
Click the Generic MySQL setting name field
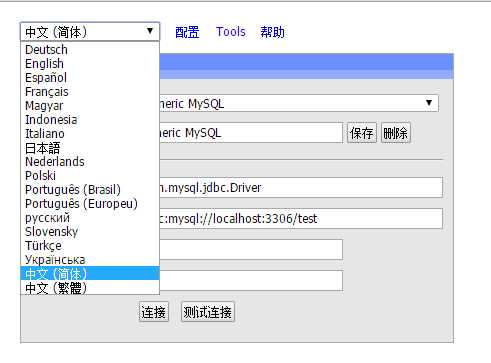[x=251, y=133]
